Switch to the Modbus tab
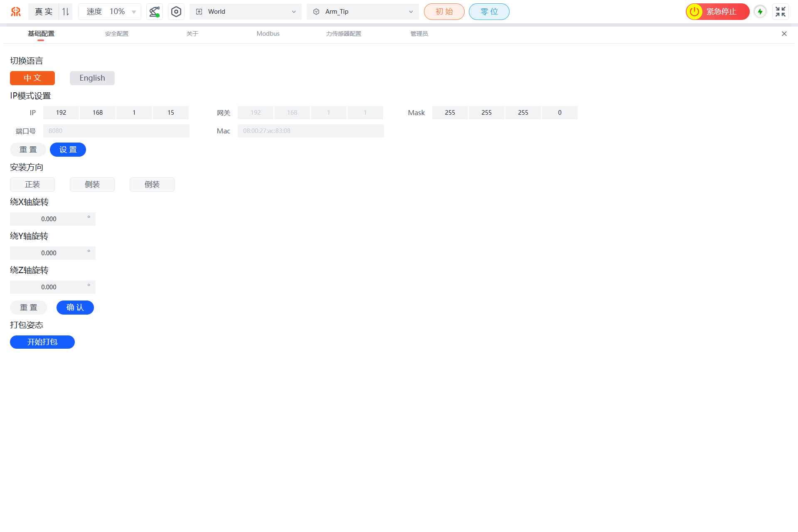 click(268, 34)
